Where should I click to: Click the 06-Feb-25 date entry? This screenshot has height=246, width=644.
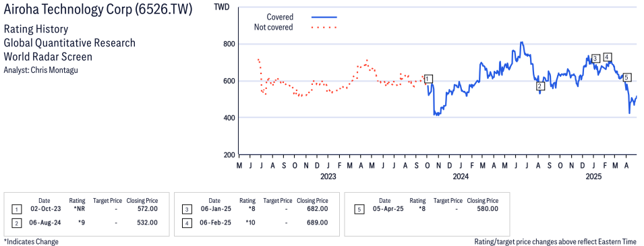tap(214, 222)
